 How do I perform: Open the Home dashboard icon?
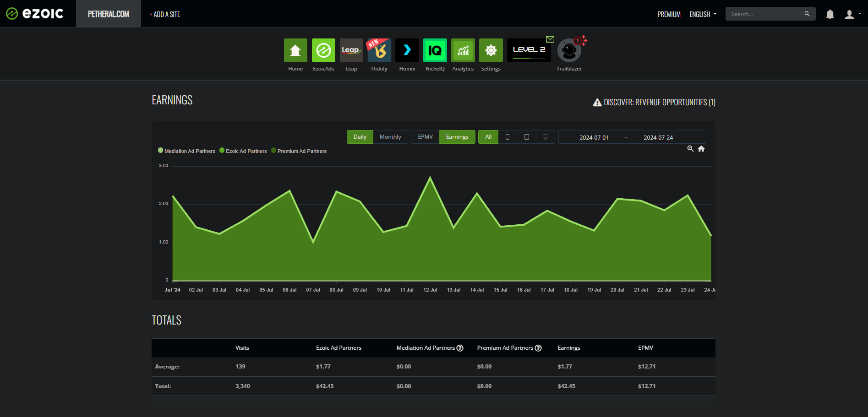pos(295,50)
